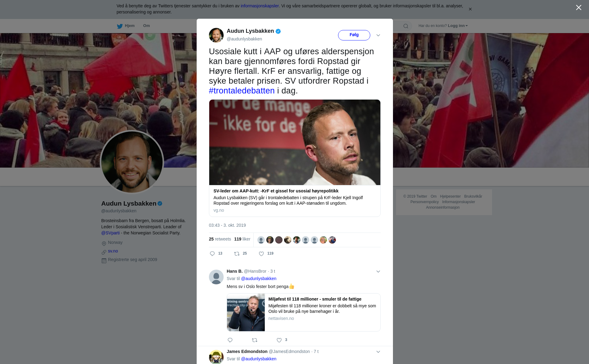Screen dimensions: 589x364
Task: Open the #trontaledebatten hashtag
Action: 242,91
